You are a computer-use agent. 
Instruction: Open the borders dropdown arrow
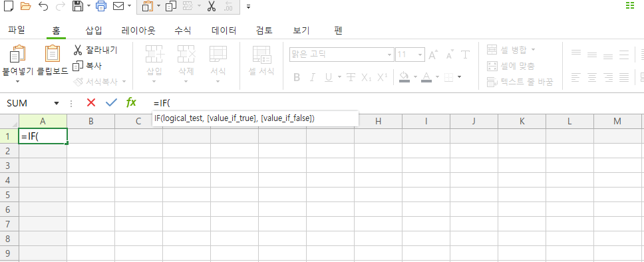tap(459, 76)
